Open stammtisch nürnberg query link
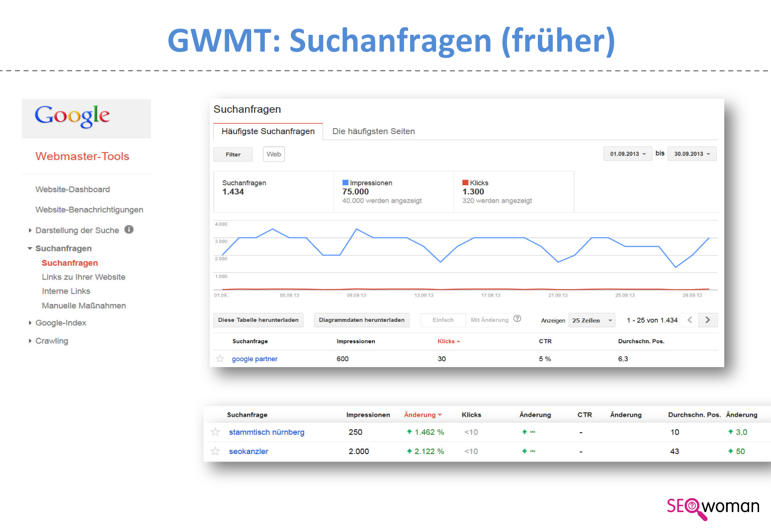 click(x=266, y=432)
